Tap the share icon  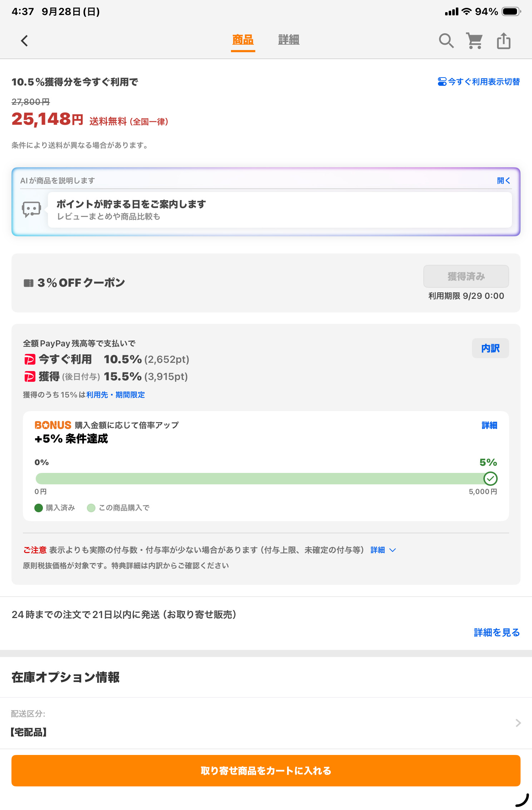coord(503,41)
